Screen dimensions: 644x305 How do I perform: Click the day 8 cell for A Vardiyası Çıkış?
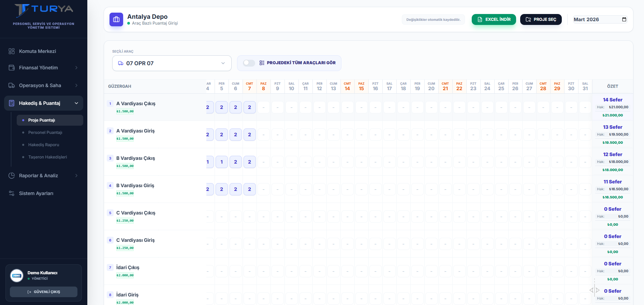[x=263, y=107]
